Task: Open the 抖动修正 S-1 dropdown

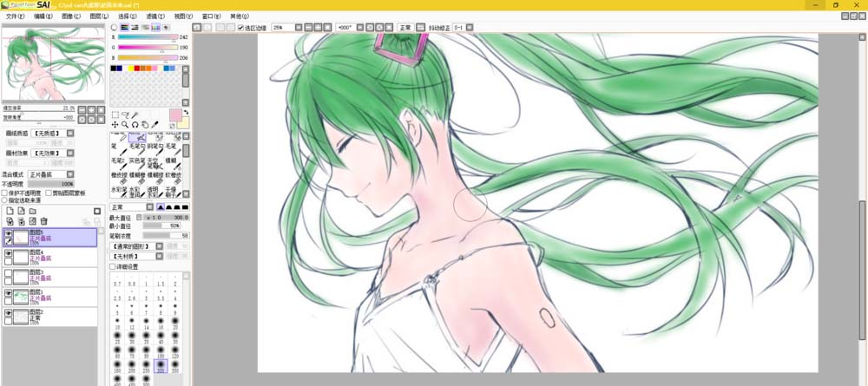Action: [x=470, y=27]
